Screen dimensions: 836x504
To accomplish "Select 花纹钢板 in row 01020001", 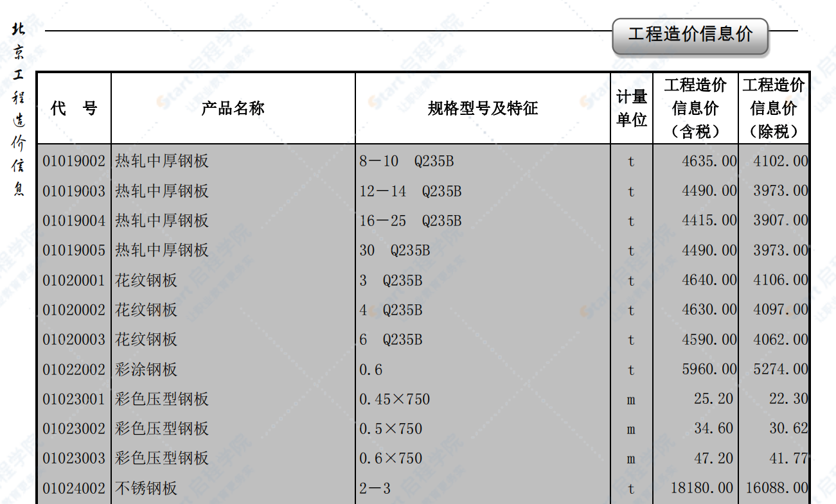I will click(147, 280).
